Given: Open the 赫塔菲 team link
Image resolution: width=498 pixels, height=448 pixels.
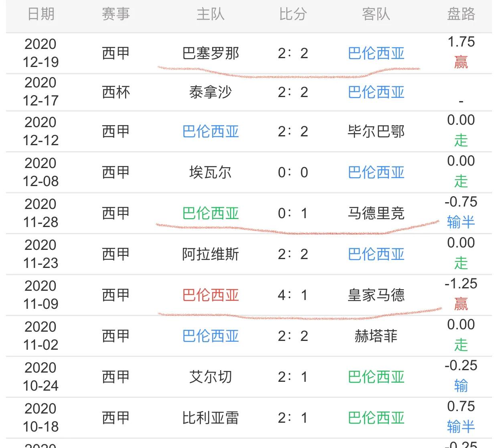Looking at the screenshot, I should click(x=376, y=336).
